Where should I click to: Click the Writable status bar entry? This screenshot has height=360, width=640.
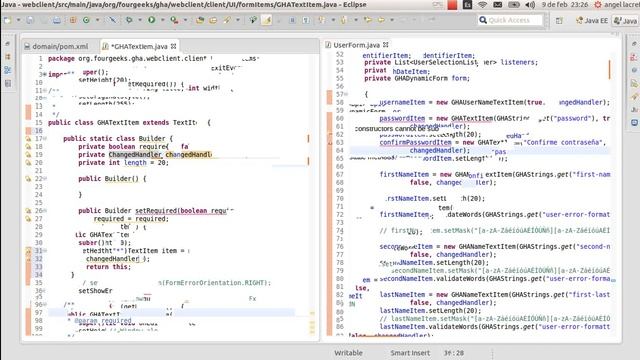click(348, 353)
